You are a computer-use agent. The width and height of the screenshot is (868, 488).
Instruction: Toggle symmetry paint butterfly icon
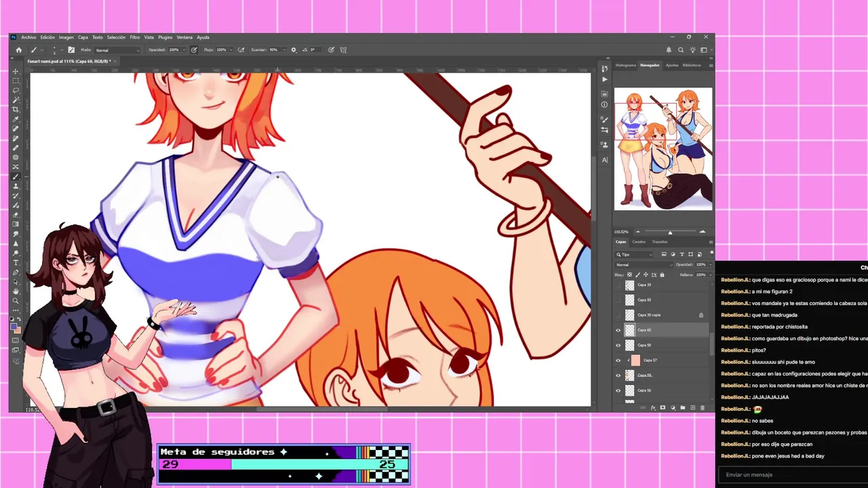(343, 49)
